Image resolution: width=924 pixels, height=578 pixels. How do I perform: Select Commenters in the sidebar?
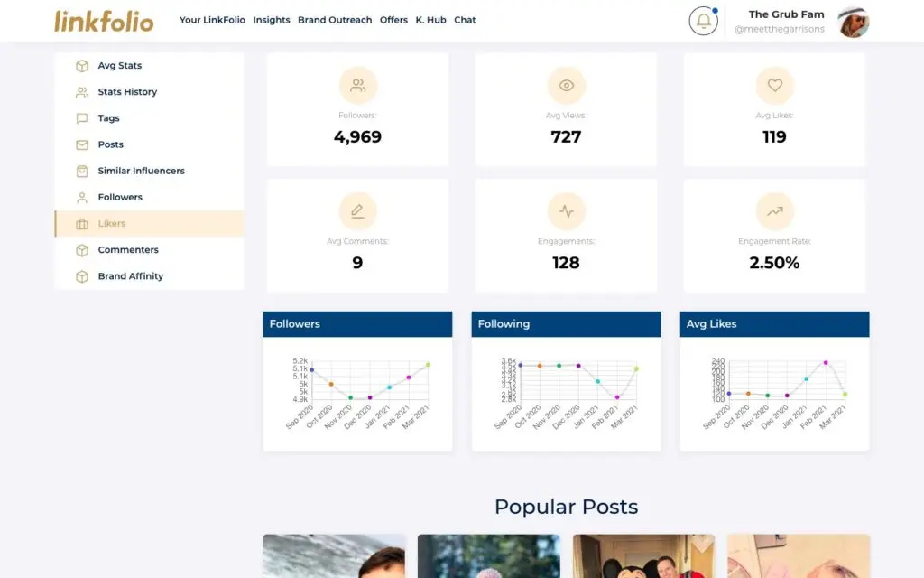point(128,250)
